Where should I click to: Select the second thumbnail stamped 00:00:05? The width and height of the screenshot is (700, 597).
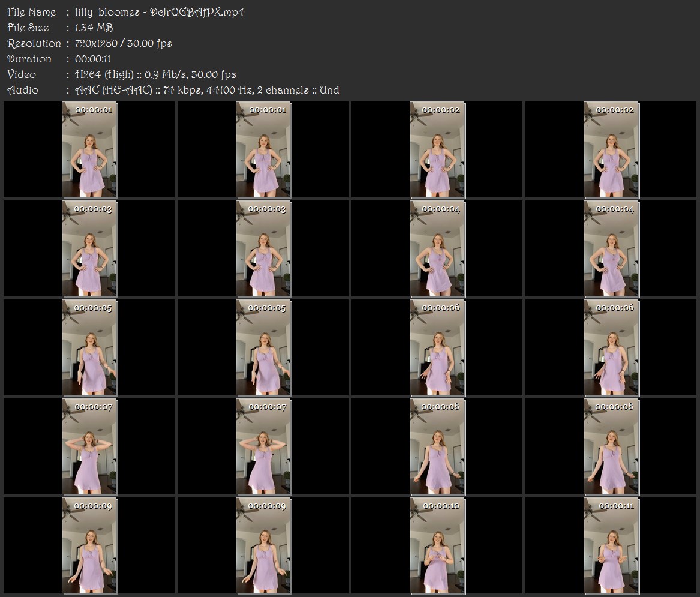coord(264,348)
